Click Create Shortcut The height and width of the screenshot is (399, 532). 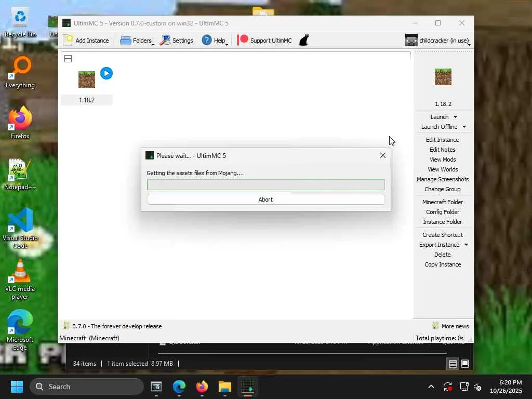443,235
